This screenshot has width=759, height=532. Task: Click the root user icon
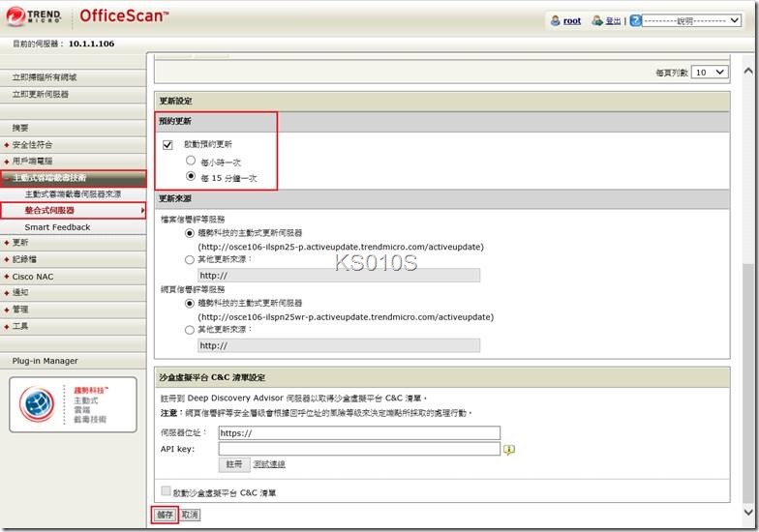tap(555, 20)
